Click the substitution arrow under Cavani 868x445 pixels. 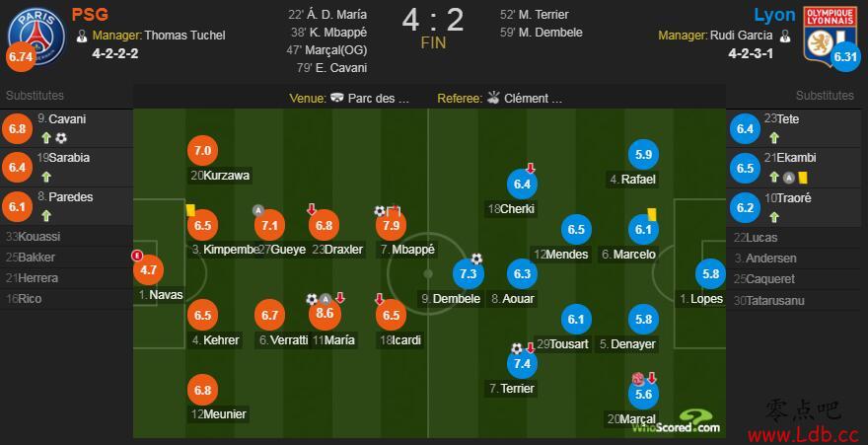[46, 138]
